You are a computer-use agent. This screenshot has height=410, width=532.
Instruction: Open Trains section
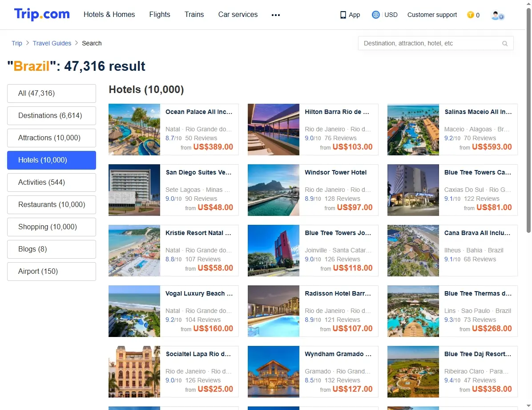[x=194, y=14]
